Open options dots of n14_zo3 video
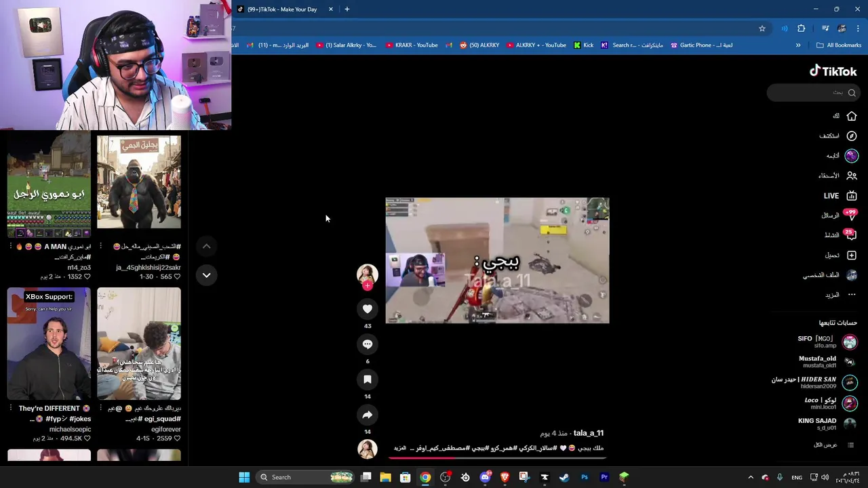868x488 pixels. (10, 247)
